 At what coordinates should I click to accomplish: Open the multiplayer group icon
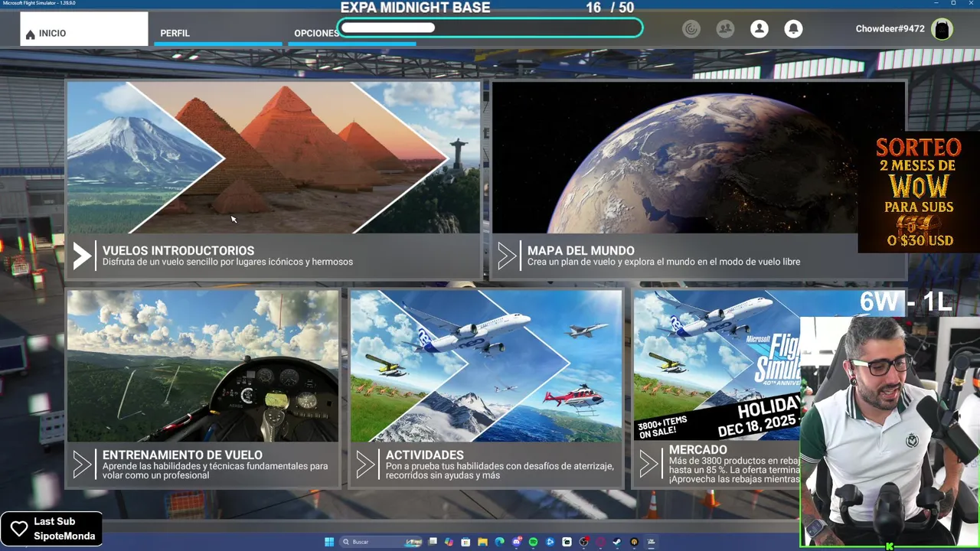pyautogui.click(x=725, y=29)
